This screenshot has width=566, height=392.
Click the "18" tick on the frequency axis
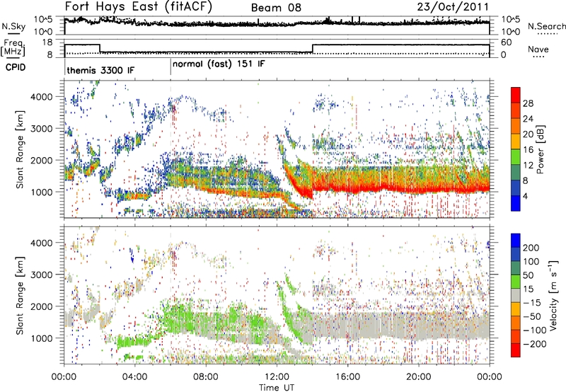(47, 42)
